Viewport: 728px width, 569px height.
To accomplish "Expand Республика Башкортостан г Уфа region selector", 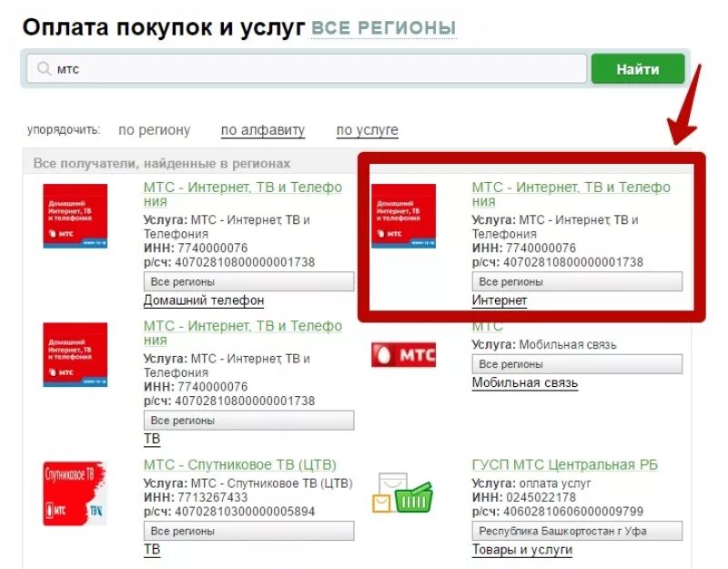I will click(577, 531).
